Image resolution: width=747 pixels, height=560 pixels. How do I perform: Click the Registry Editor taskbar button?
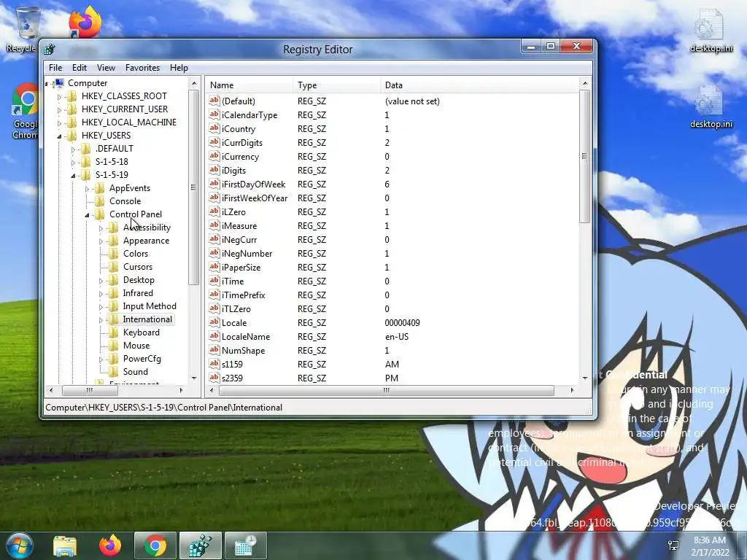coord(200,545)
